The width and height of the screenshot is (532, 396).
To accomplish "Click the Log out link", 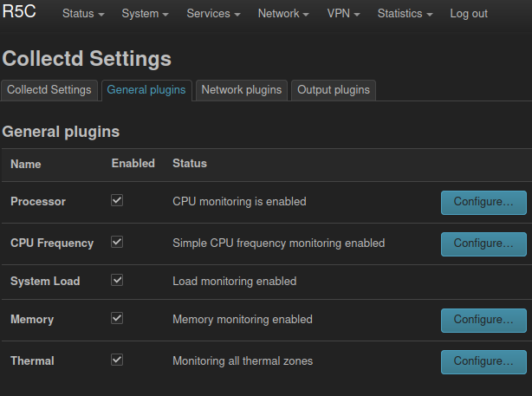I will click(469, 14).
